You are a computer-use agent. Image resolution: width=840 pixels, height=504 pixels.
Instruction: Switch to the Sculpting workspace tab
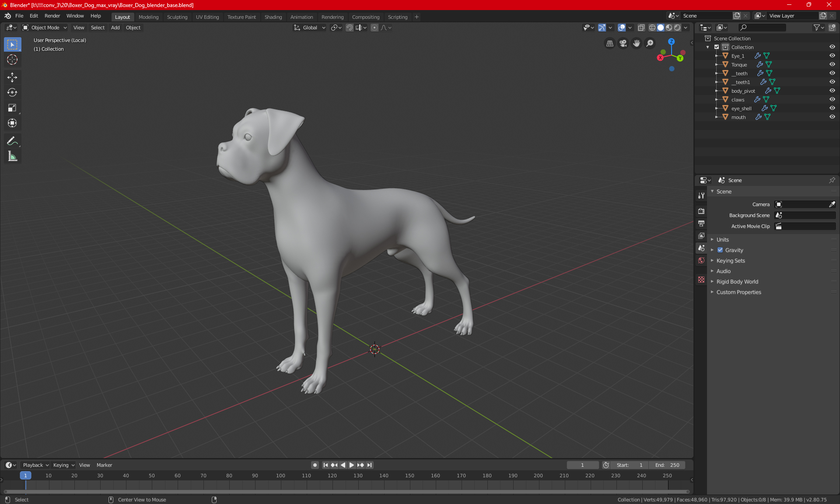pyautogui.click(x=177, y=17)
